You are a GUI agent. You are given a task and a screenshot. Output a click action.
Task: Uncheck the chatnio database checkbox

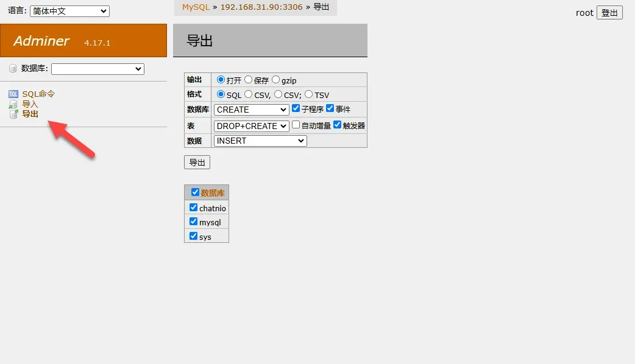coord(194,208)
